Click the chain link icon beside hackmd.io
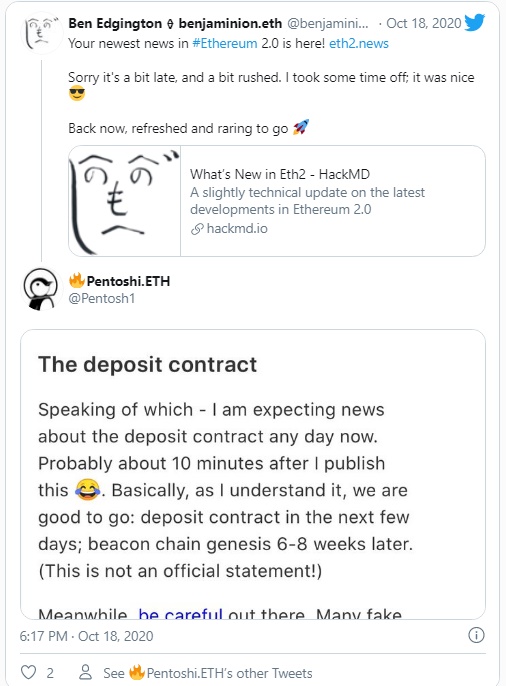This screenshot has width=506, height=686. click(x=197, y=229)
